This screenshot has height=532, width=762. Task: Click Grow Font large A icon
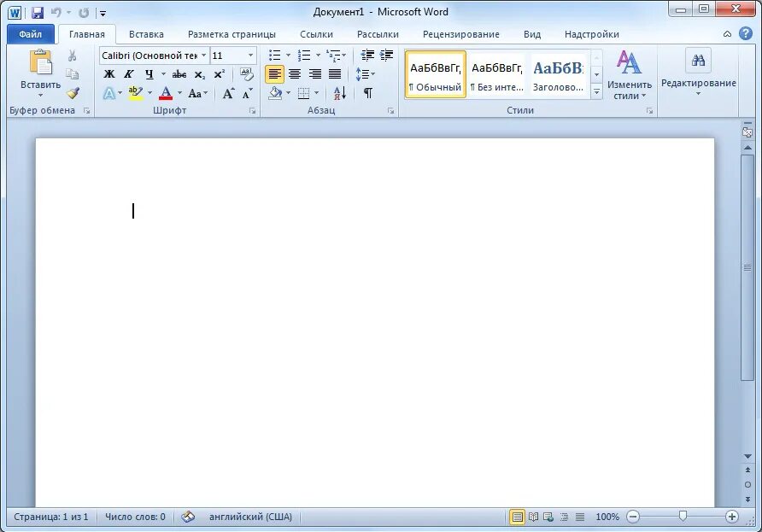point(228,93)
